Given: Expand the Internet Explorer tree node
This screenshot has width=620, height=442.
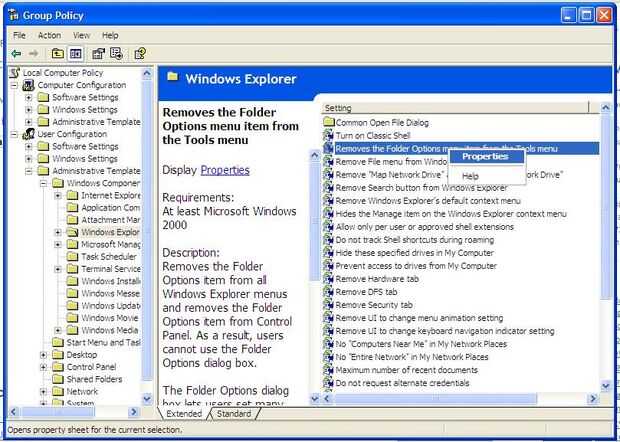Looking at the screenshot, I should click(58, 195).
